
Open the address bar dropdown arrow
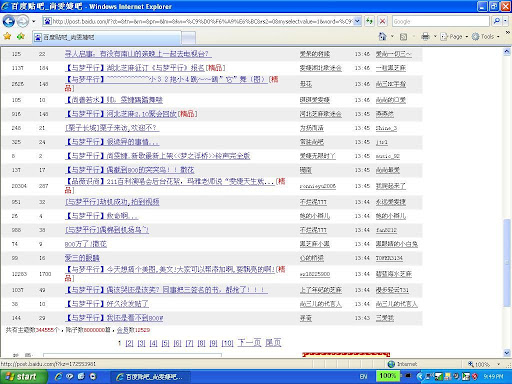click(x=357, y=21)
